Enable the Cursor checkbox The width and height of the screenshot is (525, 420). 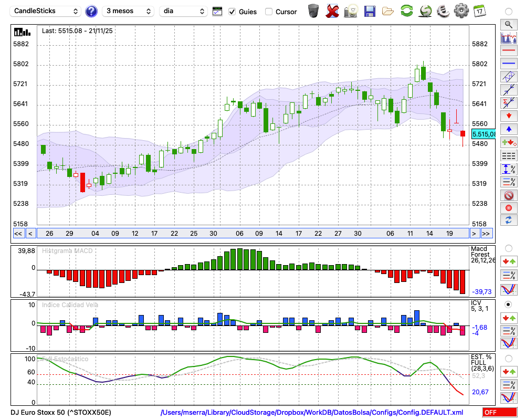click(268, 12)
